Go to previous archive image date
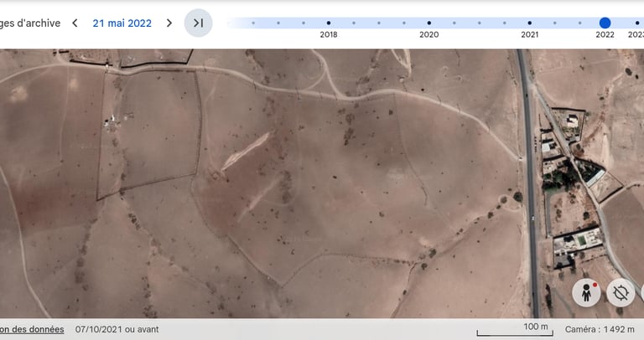The width and height of the screenshot is (644, 340). (75, 23)
